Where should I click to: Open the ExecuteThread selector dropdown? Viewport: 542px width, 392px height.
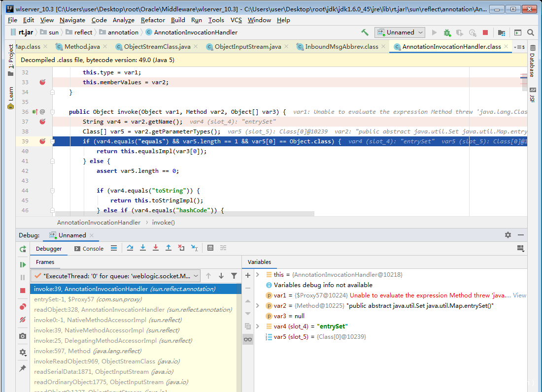(115, 276)
